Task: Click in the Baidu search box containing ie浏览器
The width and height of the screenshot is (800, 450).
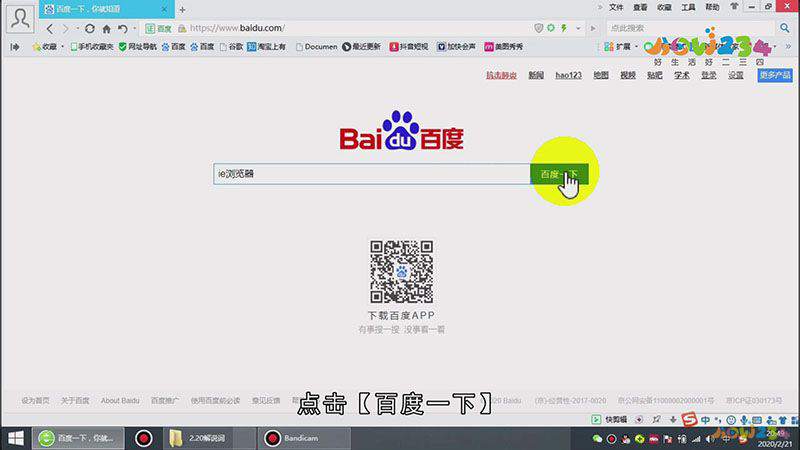Action: click(x=371, y=174)
